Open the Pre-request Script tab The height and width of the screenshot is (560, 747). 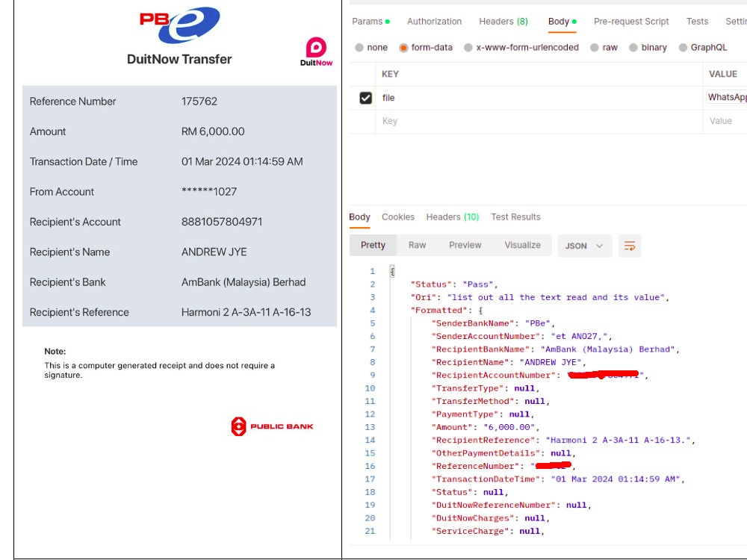coord(631,22)
